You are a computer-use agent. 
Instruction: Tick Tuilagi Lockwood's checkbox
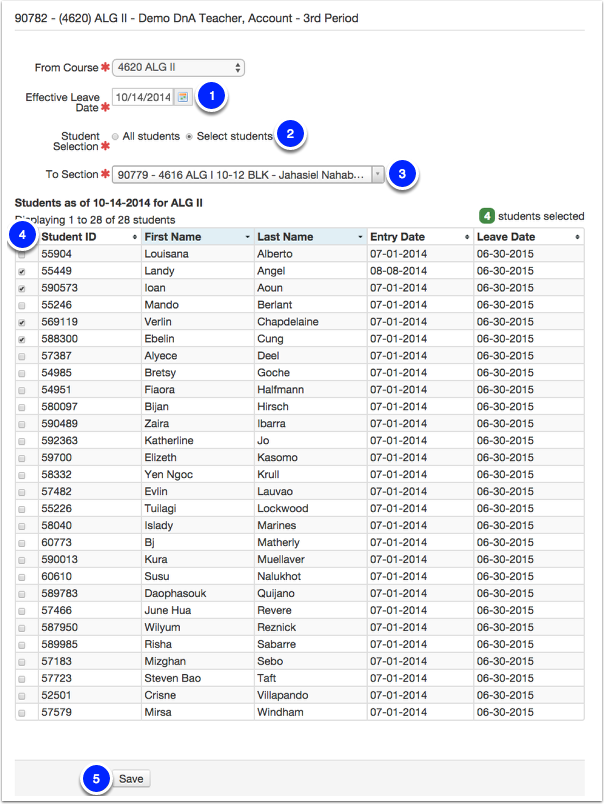coord(22,509)
